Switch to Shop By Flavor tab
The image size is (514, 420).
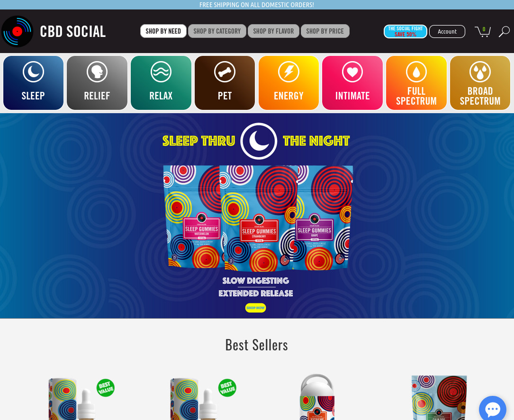point(273,31)
